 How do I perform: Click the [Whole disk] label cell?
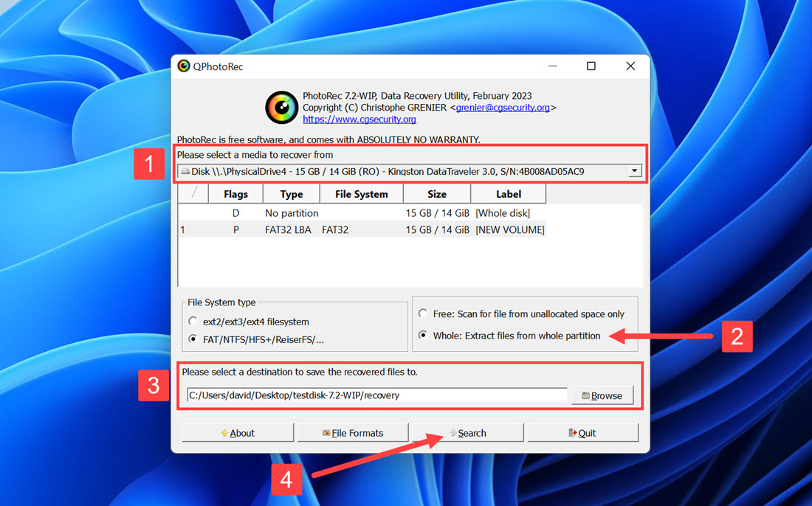click(x=503, y=213)
